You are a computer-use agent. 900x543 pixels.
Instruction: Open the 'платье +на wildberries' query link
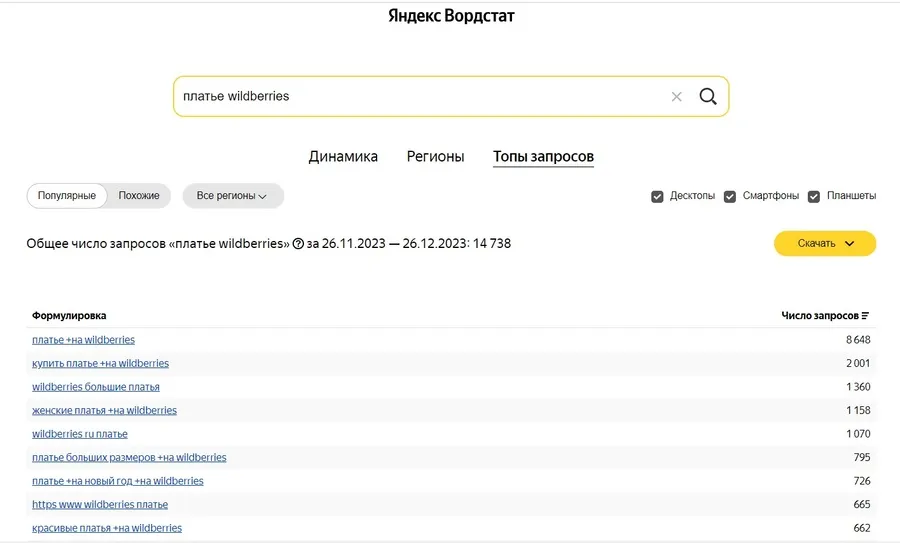[83, 340]
